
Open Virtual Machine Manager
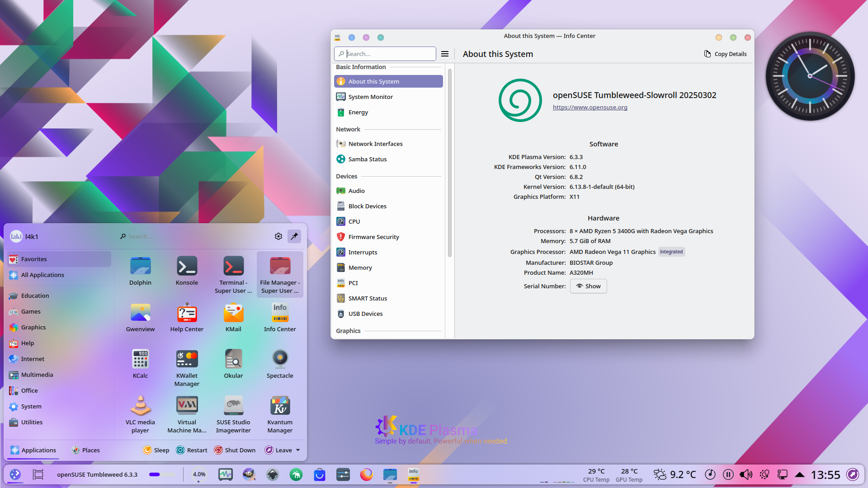click(x=187, y=414)
